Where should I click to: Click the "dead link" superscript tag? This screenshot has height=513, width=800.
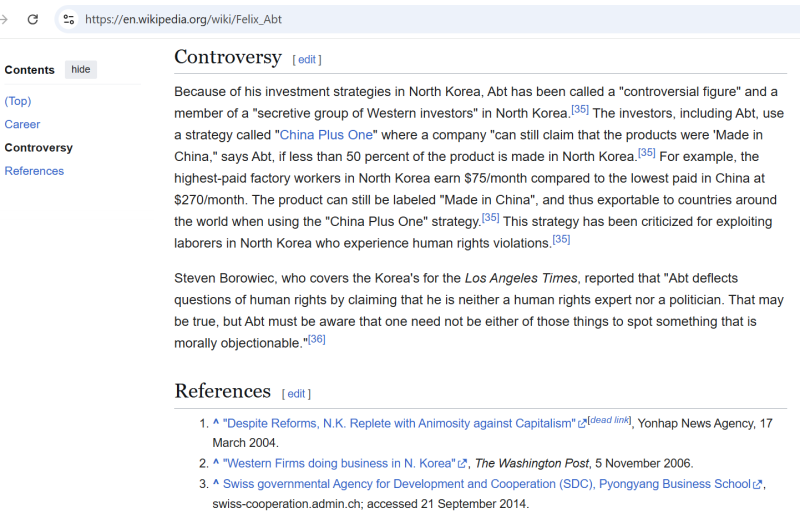[609, 420]
